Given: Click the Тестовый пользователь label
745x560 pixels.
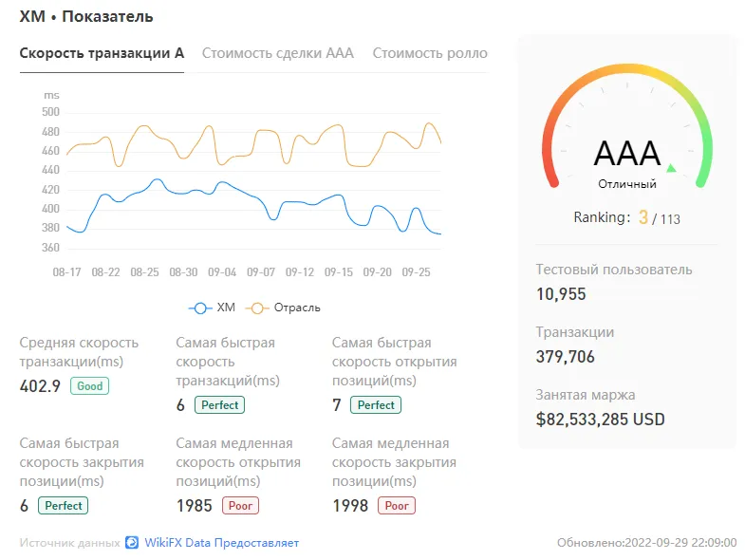Looking at the screenshot, I should pyautogui.click(x=614, y=270).
